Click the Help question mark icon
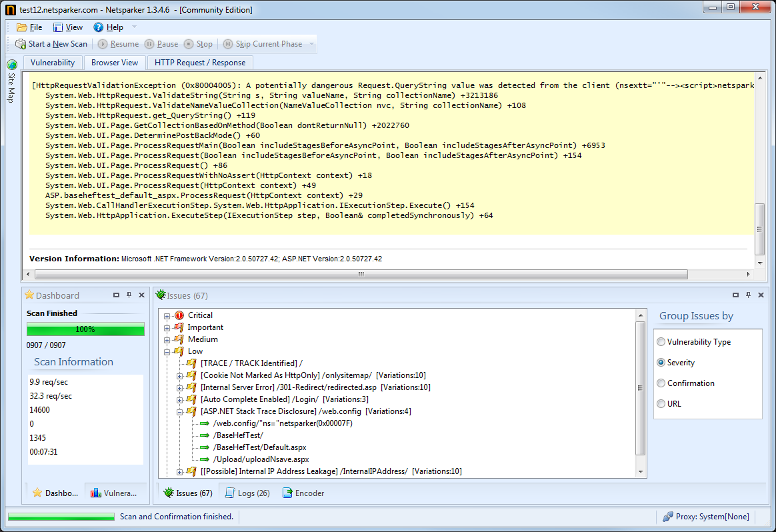The image size is (776, 532). [99, 27]
